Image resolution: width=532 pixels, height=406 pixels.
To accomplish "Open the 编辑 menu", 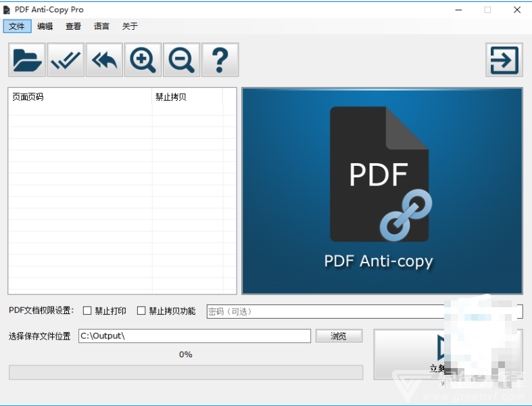I will 45,26.
